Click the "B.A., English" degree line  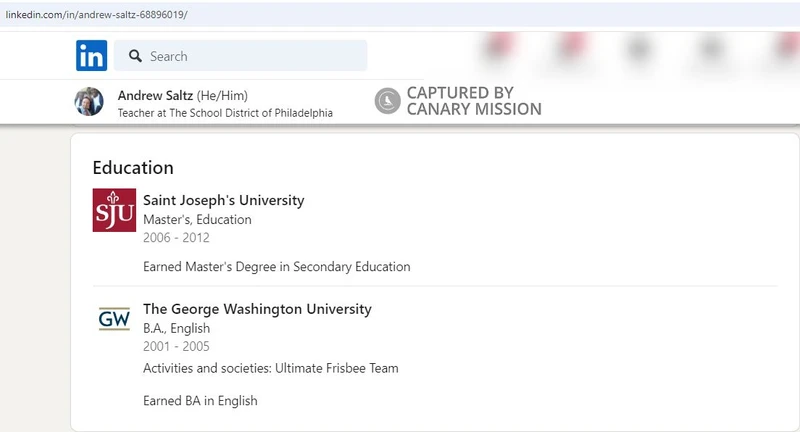(176, 328)
